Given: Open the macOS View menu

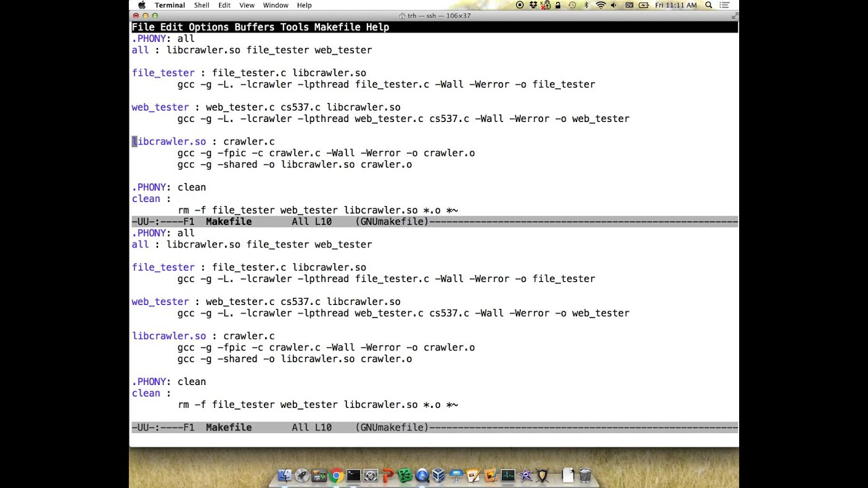Looking at the screenshot, I should point(247,5).
